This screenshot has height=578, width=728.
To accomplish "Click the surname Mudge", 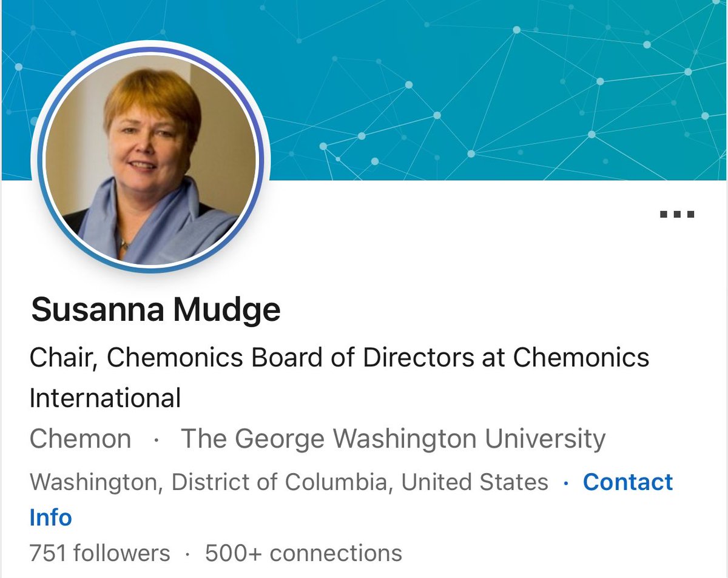I will click(x=227, y=310).
